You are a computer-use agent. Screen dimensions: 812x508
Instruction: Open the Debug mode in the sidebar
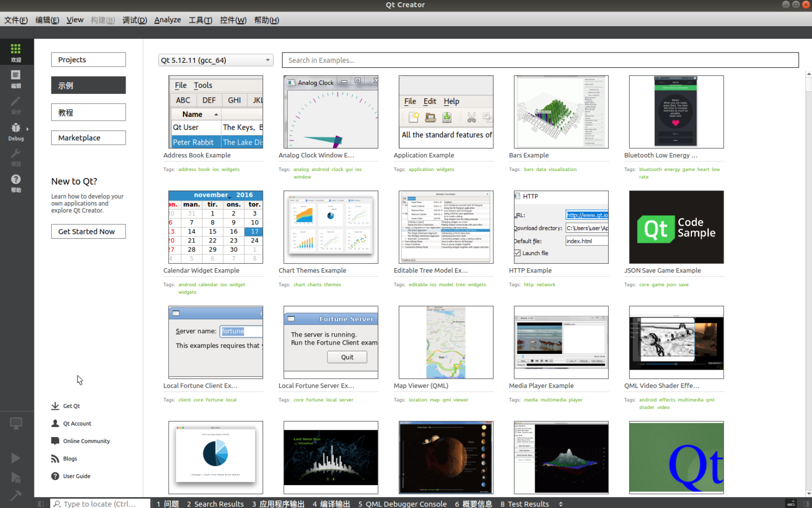[16, 131]
